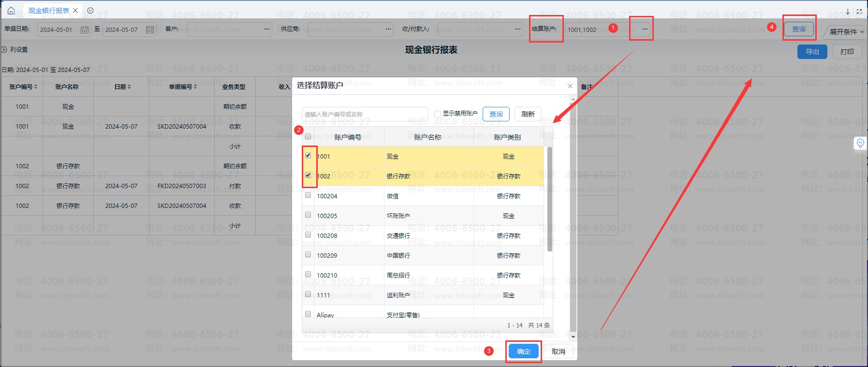
Task: Click the 刷新 button in dialog
Action: [528, 114]
